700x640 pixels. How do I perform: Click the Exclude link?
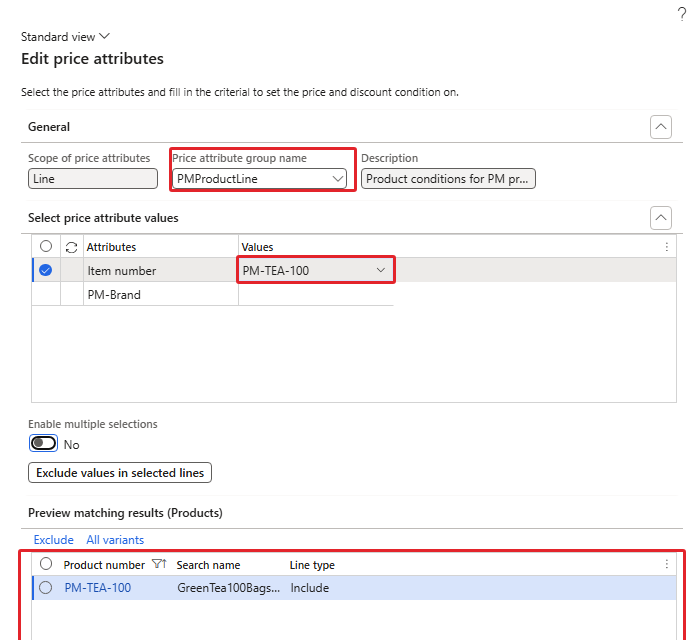(54, 540)
